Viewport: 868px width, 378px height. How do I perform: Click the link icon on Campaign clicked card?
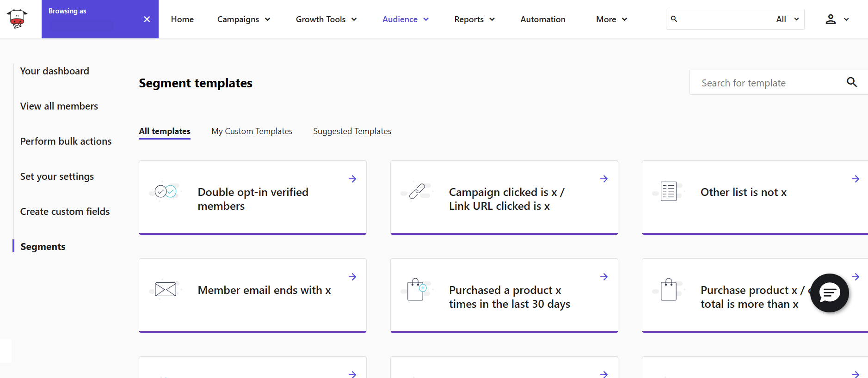coord(417,191)
